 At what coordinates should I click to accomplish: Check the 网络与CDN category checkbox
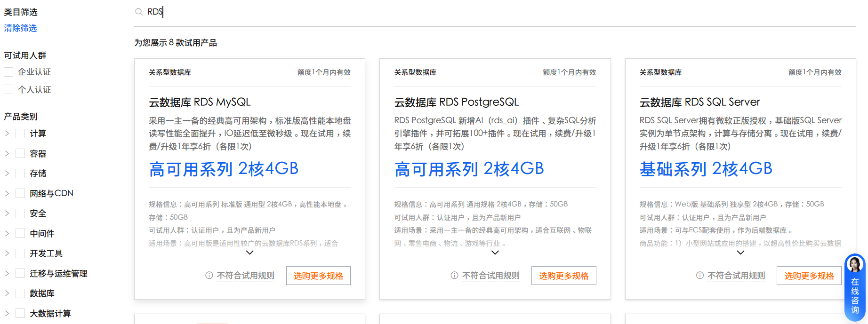point(20,193)
